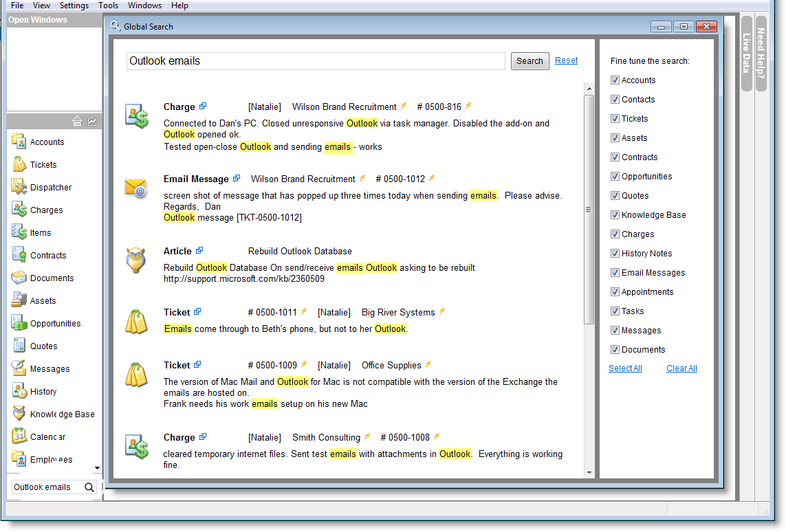Open the Email Message envelope result icon
The width and height of the screenshot is (786, 532).
pyautogui.click(x=136, y=188)
